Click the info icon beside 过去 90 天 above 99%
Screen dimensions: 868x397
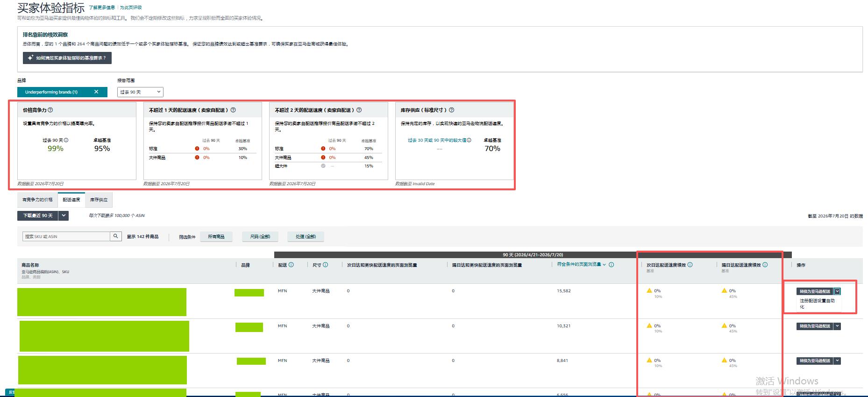tap(66, 140)
